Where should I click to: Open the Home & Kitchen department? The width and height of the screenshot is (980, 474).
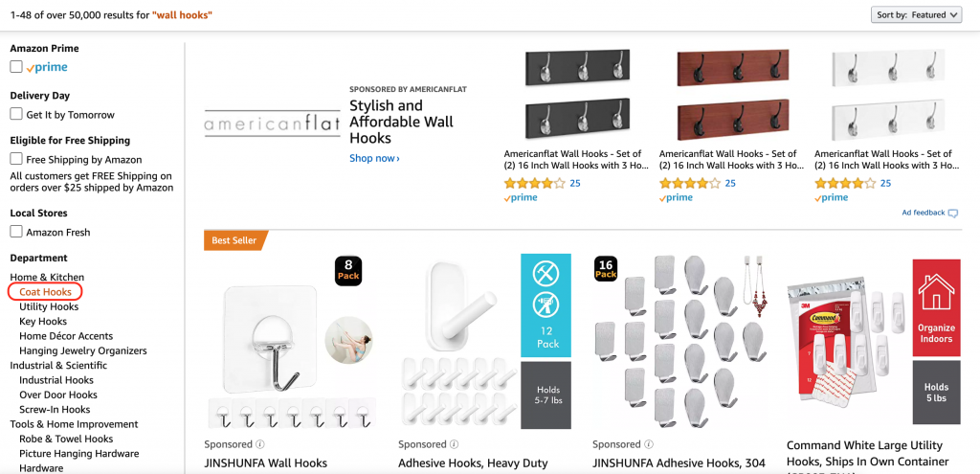47,278
